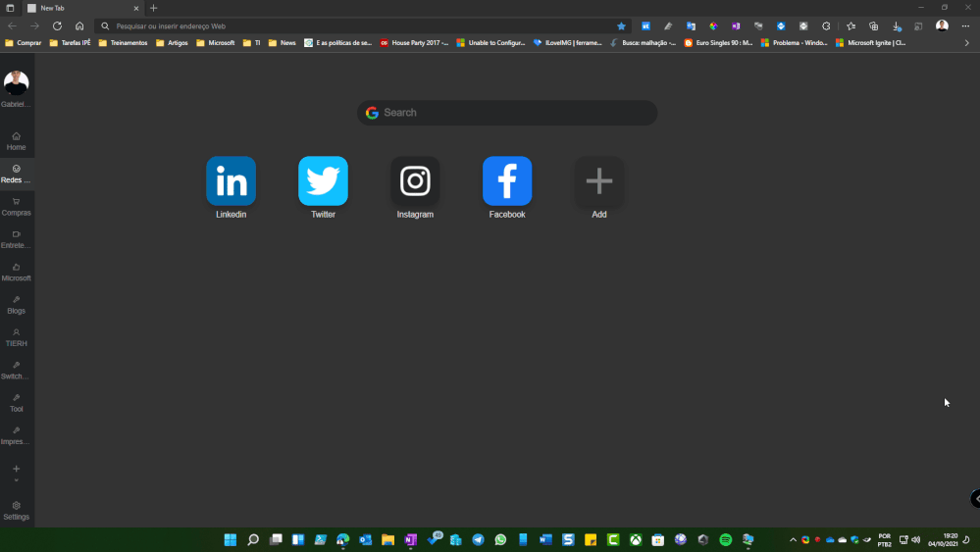Go back with the back arrow
Viewport: 980px width, 552px height.
coord(13,26)
